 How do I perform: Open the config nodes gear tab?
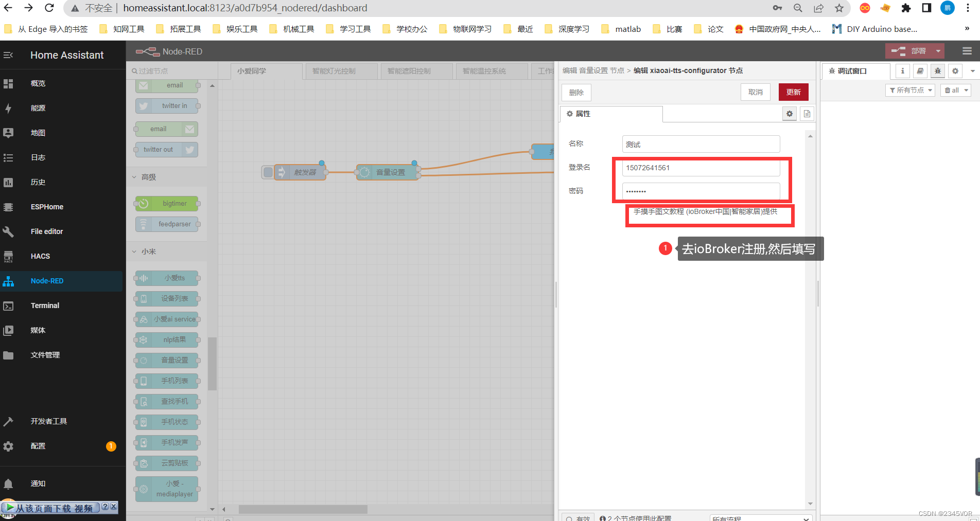(955, 71)
